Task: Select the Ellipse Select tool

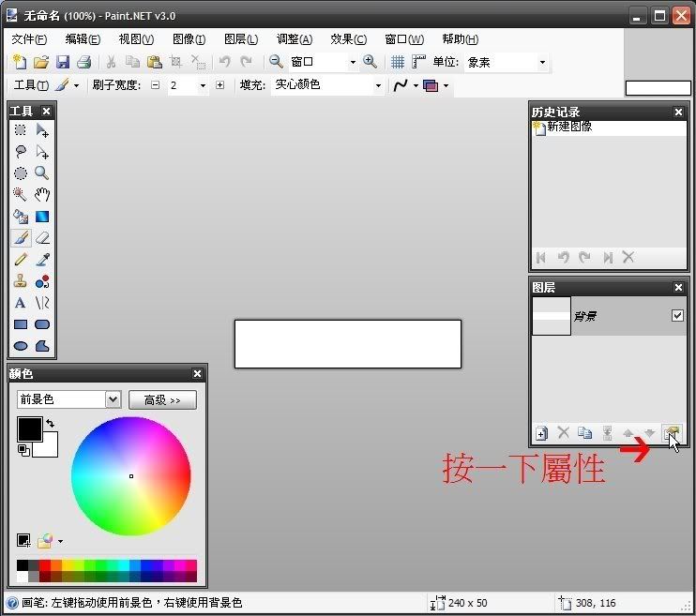Action: point(21,173)
